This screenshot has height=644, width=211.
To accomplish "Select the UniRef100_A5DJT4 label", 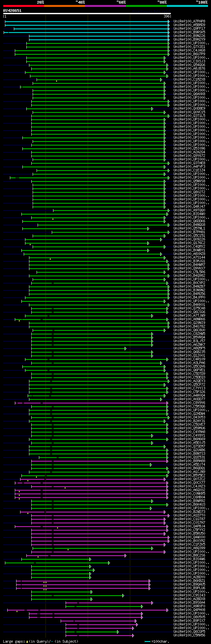I will pos(189,465).
